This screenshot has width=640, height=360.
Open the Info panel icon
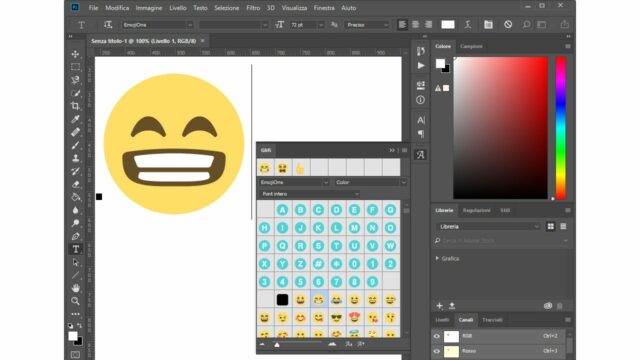pos(421,100)
